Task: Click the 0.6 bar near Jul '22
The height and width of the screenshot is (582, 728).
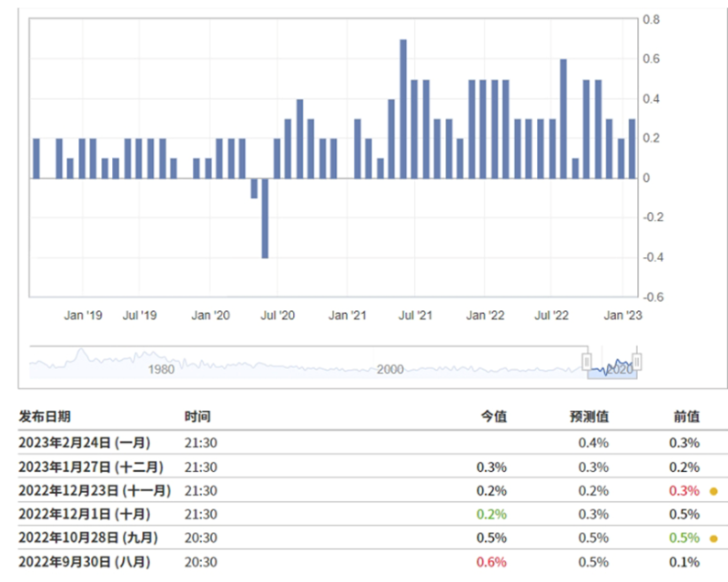Action: (564, 118)
